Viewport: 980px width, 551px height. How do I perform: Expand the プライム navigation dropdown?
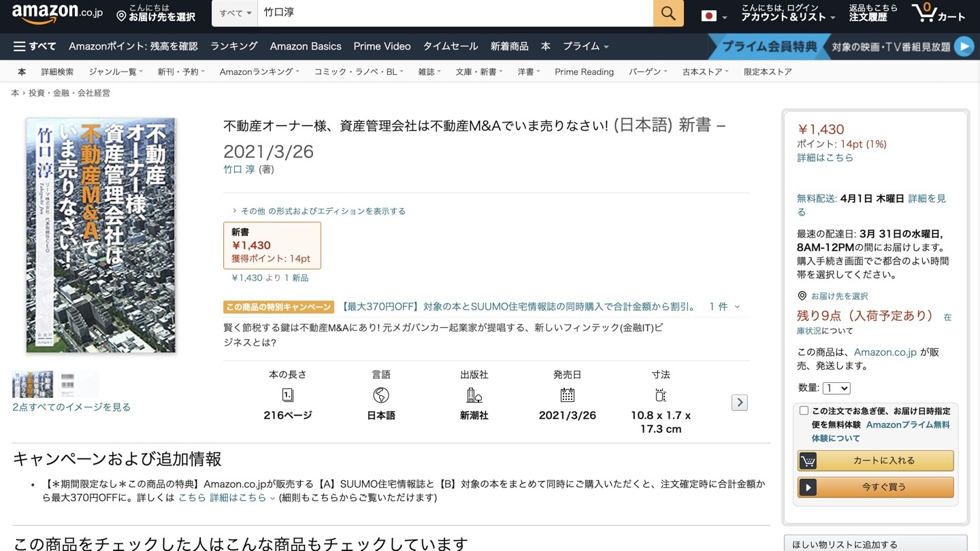coord(585,46)
